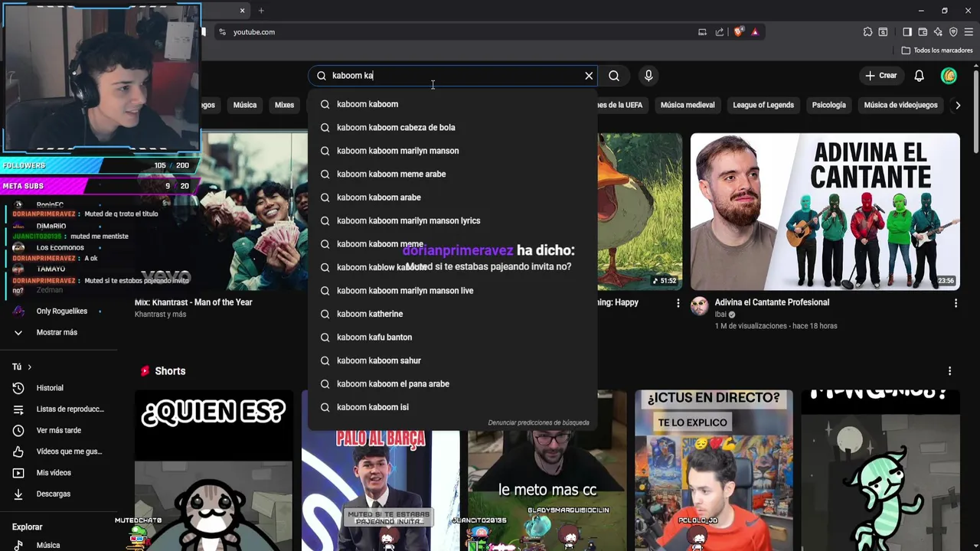Select suggestion 'kaboom kaboom cabeza de bola'
Screen dimensions: 980x551
[x=452, y=128]
